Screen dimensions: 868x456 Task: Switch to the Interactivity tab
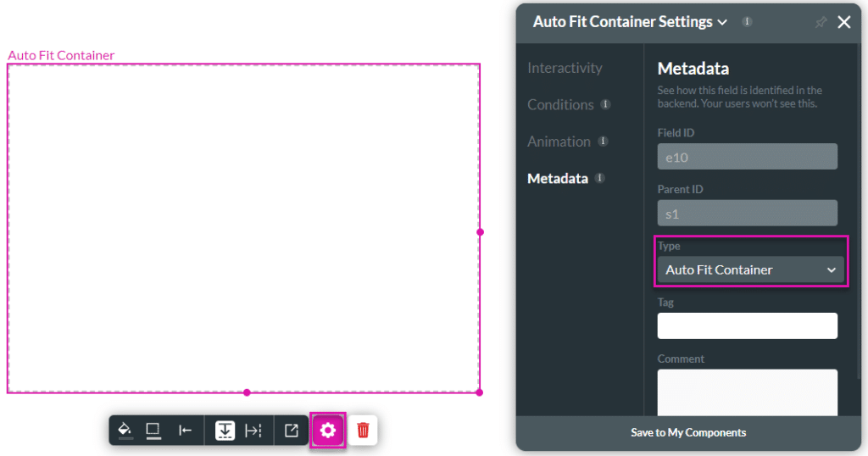(565, 68)
